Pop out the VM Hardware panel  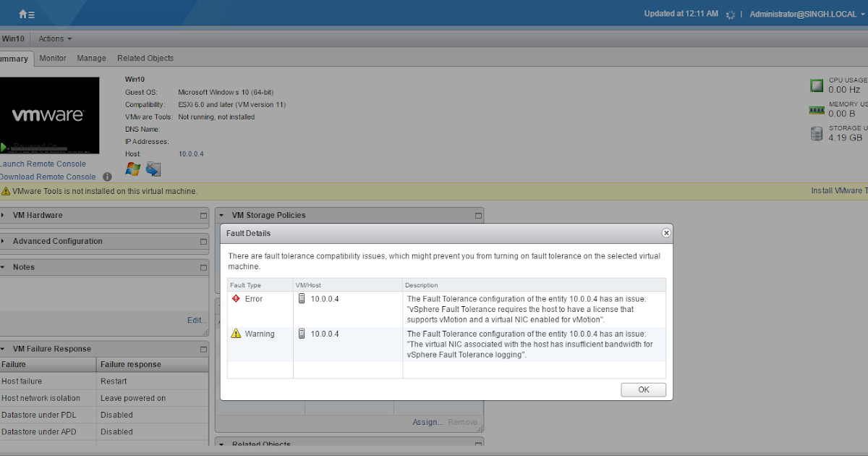[x=203, y=215]
